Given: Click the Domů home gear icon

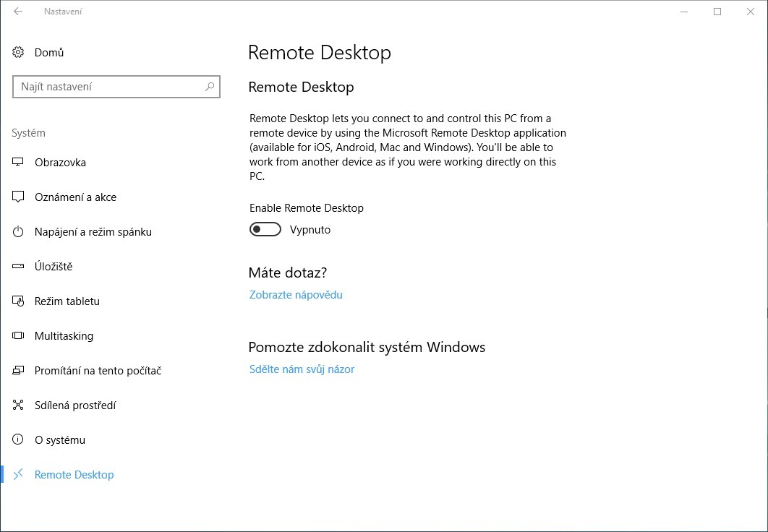Looking at the screenshot, I should tap(17, 52).
